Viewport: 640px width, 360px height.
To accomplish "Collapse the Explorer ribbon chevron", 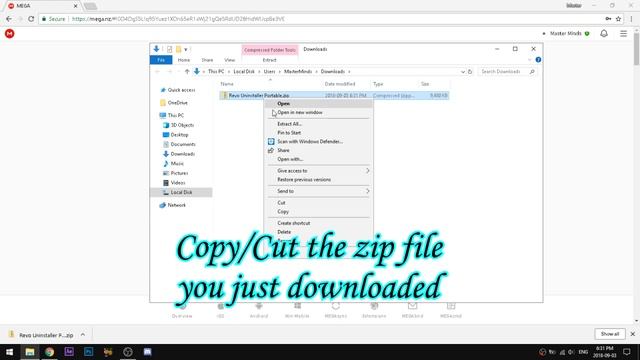I will [x=529, y=60].
